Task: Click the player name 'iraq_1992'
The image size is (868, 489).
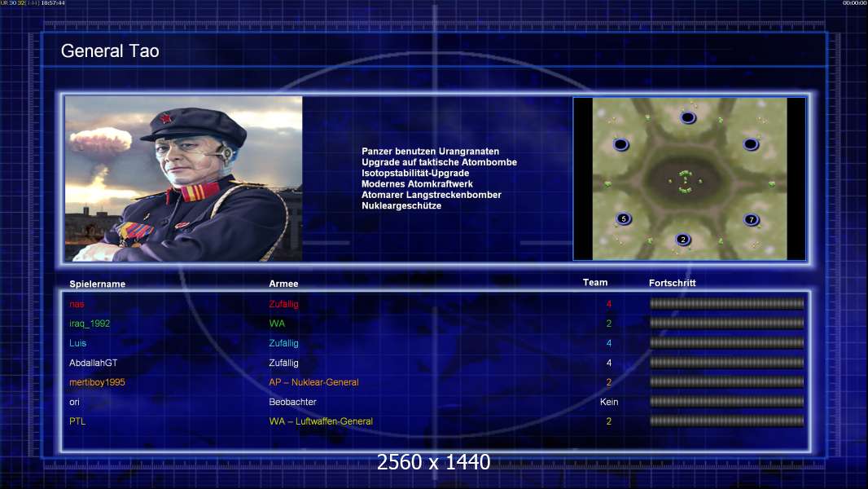Action: click(90, 324)
